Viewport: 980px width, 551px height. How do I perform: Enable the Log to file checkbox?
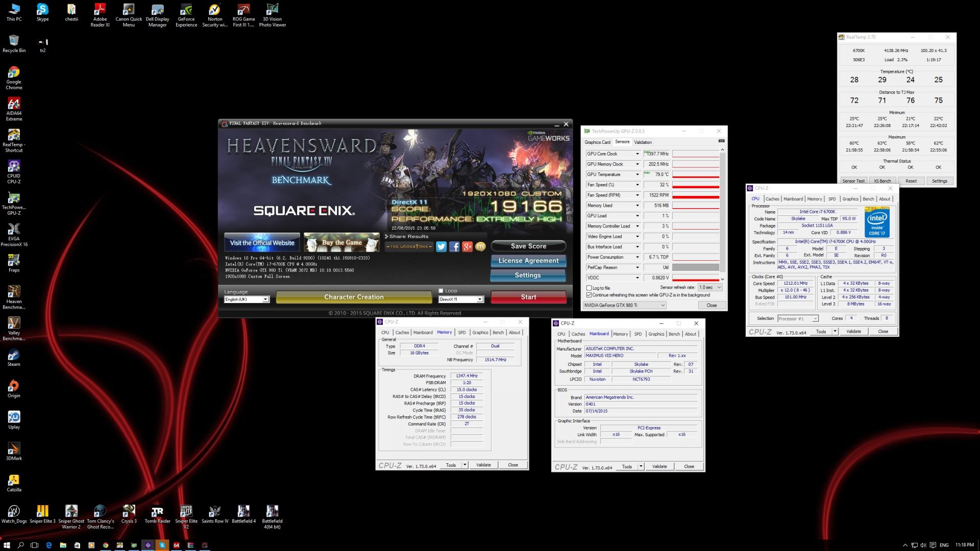point(589,288)
